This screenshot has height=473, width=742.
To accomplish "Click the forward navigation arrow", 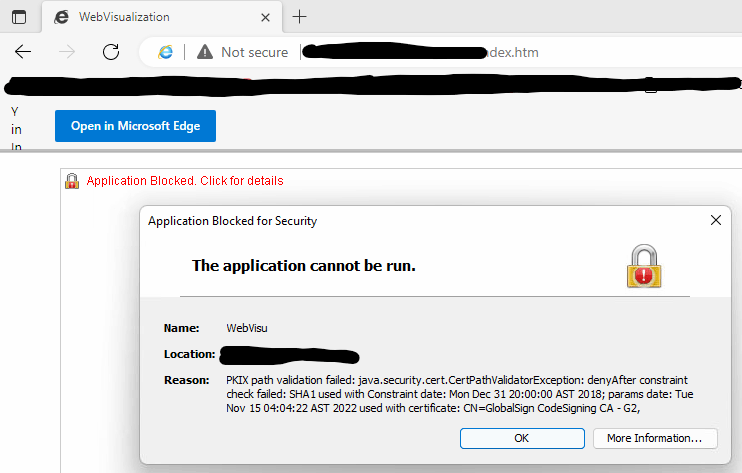I will 67,52.
